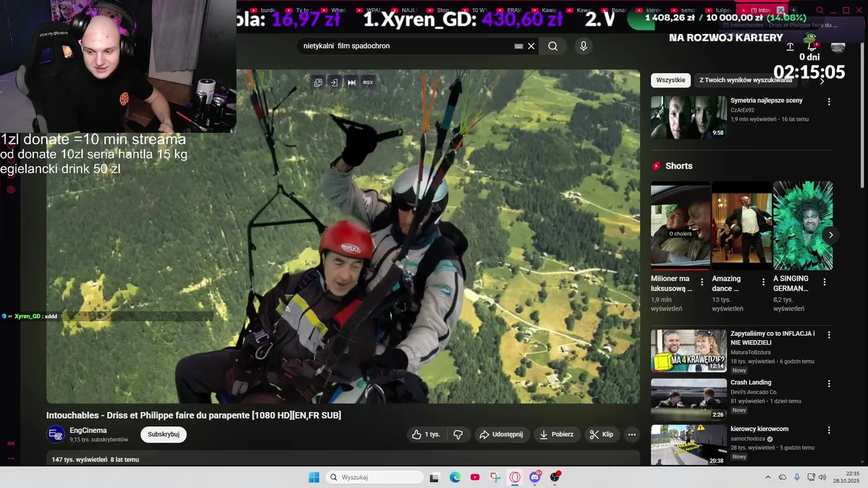Click the magnifier search button on YouTube
The height and width of the screenshot is (488, 868).
(553, 46)
